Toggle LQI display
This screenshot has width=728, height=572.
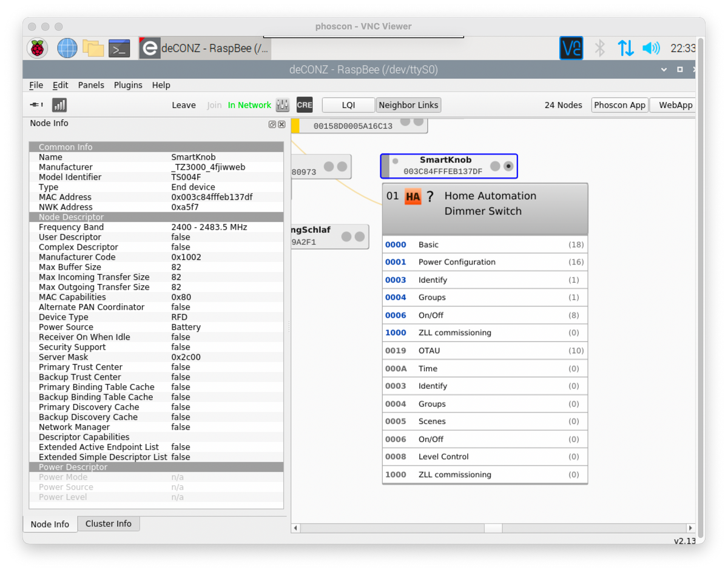click(348, 105)
